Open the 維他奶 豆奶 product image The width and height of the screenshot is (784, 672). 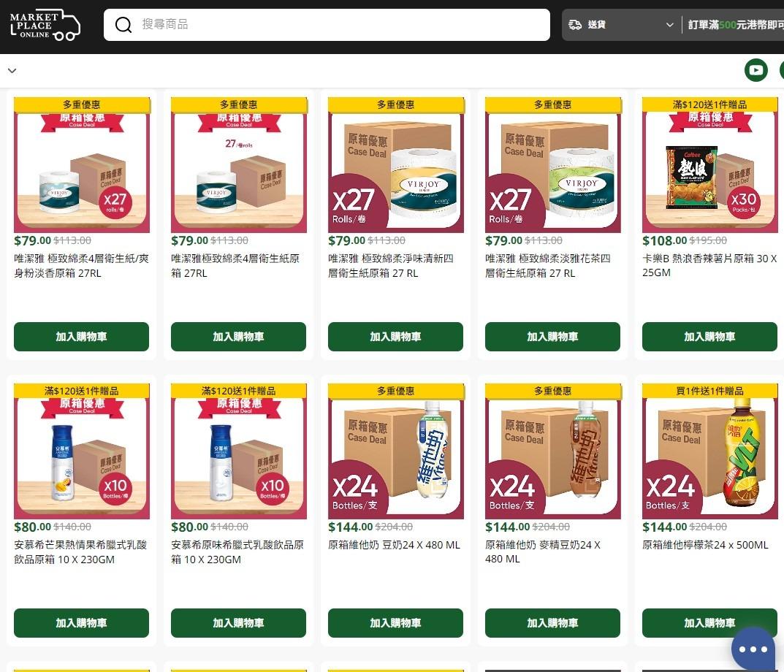[395, 451]
